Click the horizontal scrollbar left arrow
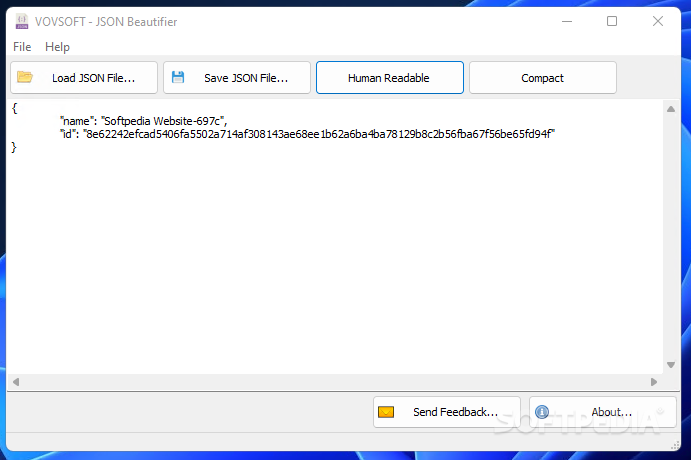Screen dimensions: 691x460 [x=16, y=382]
